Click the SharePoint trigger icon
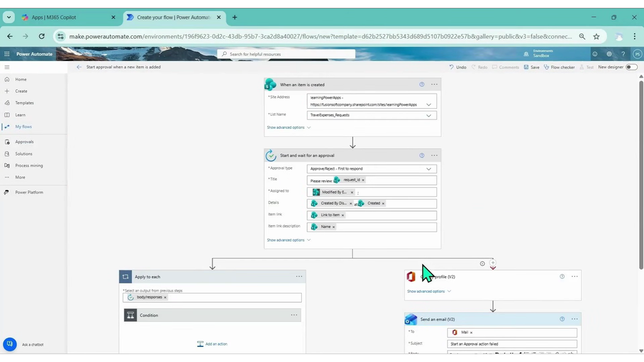644x362 pixels. [270, 84]
